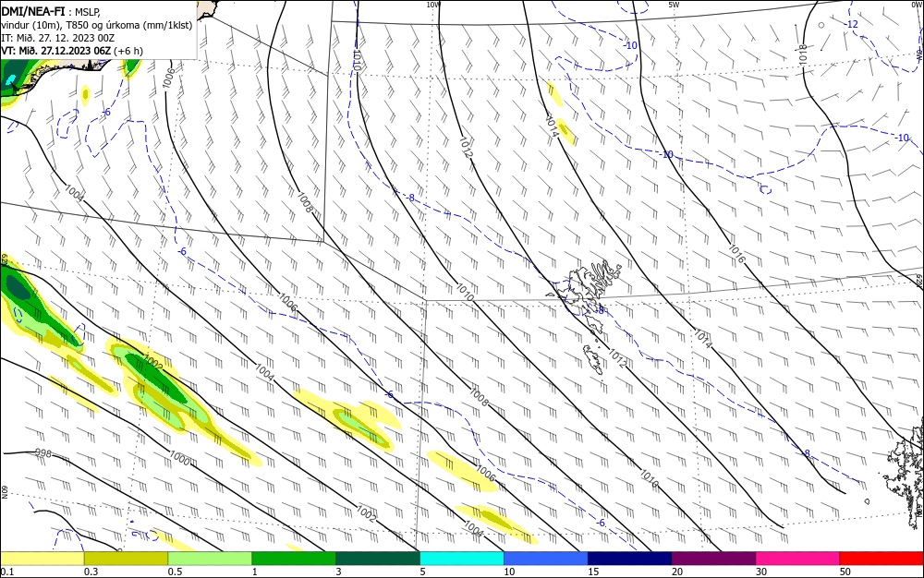The width and height of the screenshot is (924, 578).
Task: Click legend value label '0.5'
Action: click(x=175, y=572)
